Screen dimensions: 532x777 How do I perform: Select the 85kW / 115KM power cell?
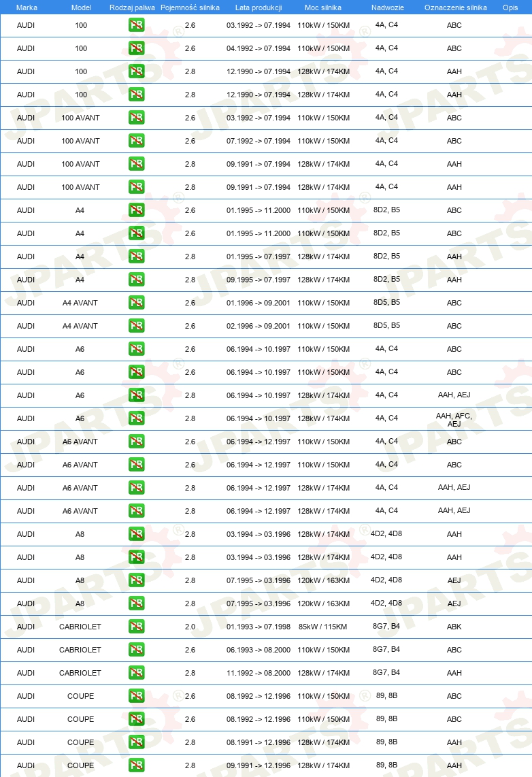pyautogui.click(x=323, y=627)
